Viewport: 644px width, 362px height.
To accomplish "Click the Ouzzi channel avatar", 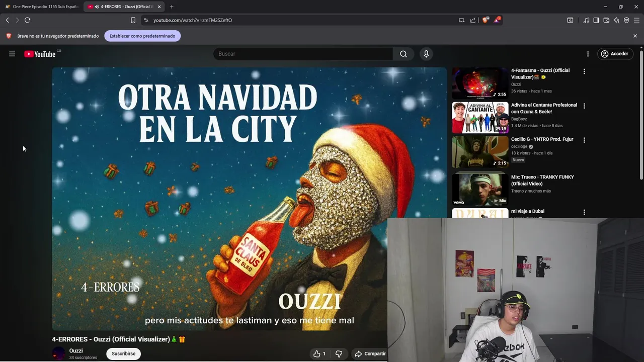I will pyautogui.click(x=59, y=353).
